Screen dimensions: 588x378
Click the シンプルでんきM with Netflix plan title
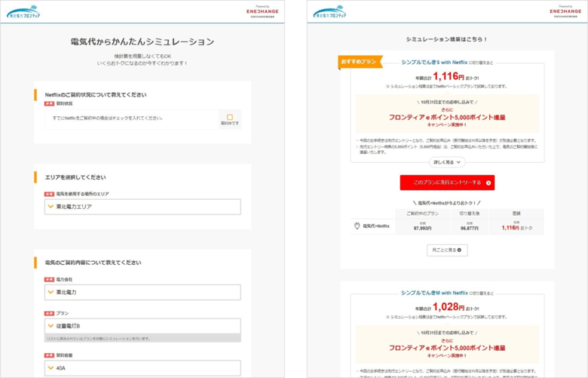[434, 293]
